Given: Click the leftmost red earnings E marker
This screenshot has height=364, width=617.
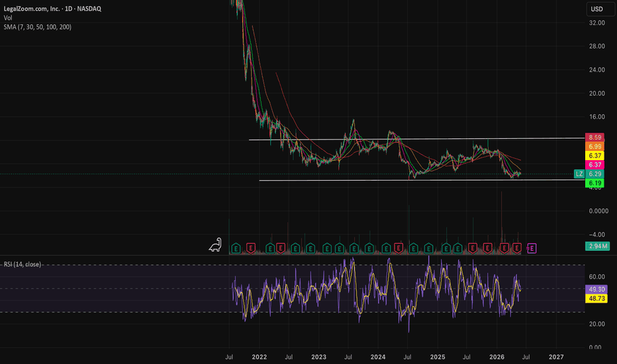Looking at the screenshot, I should pyautogui.click(x=251, y=248).
